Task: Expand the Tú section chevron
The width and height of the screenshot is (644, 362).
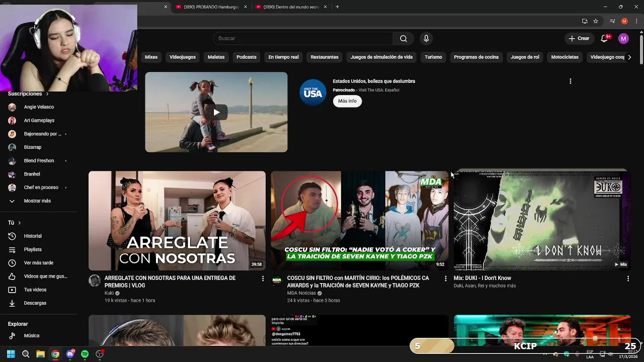Action: pos(20,223)
